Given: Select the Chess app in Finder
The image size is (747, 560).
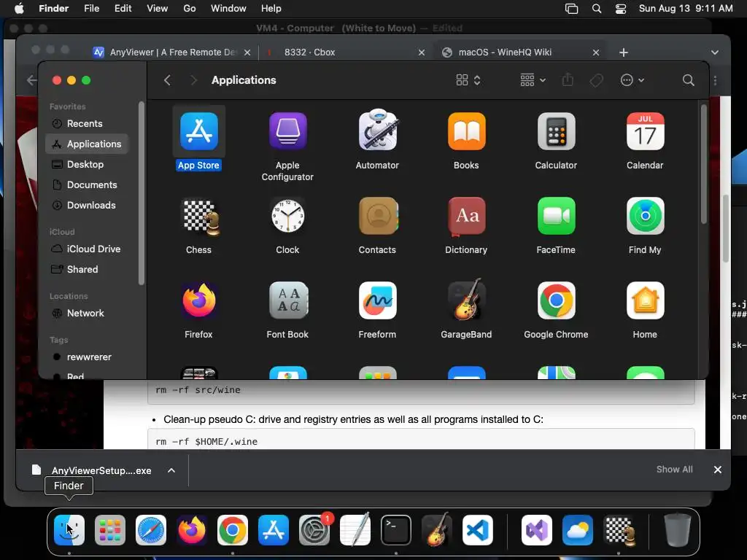Looking at the screenshot, I should tap(201, 217).
